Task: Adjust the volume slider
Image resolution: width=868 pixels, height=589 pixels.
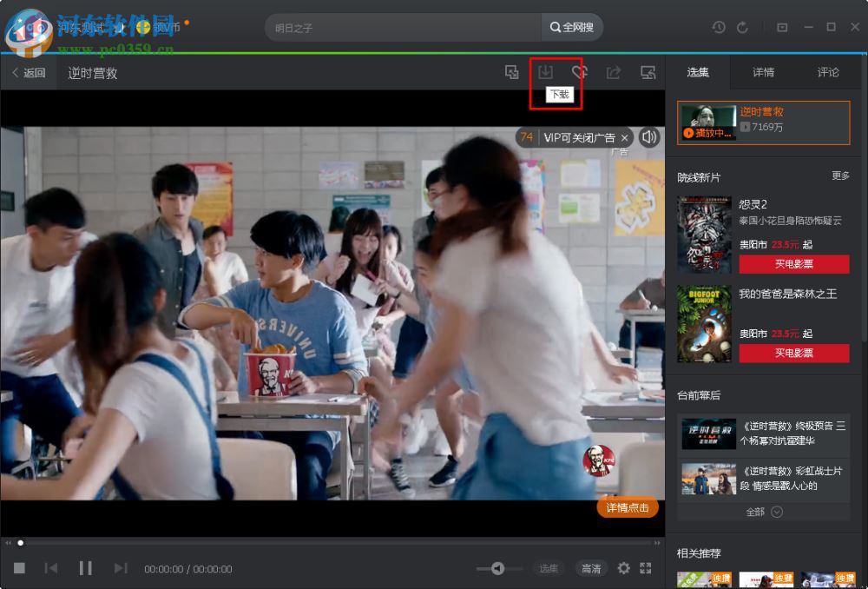Action: pyautogui.click(x=497, y=568)
